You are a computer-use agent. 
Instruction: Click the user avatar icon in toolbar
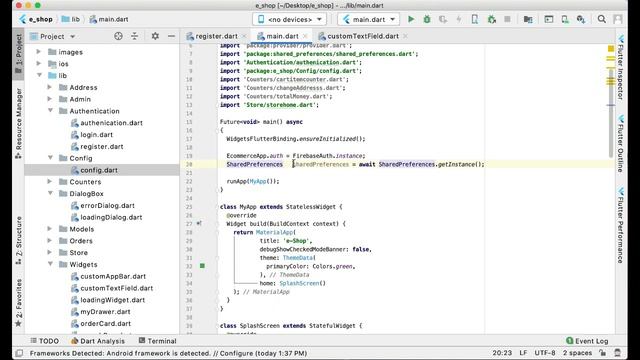[618, 19]
